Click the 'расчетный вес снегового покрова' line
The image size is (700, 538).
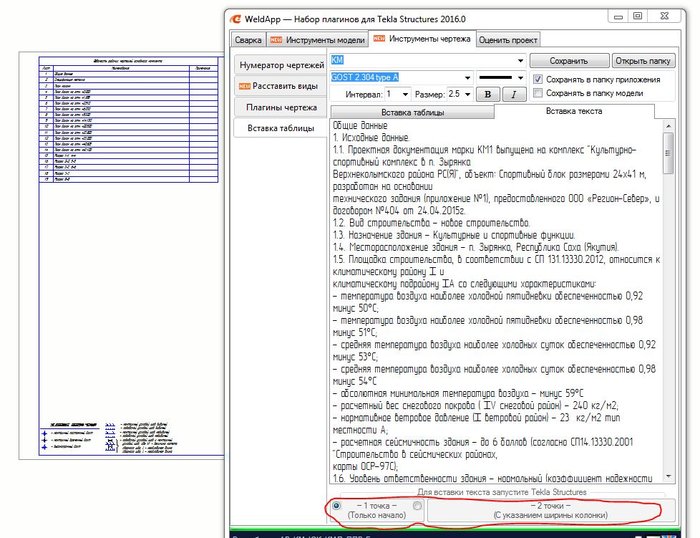pos(476,405)
